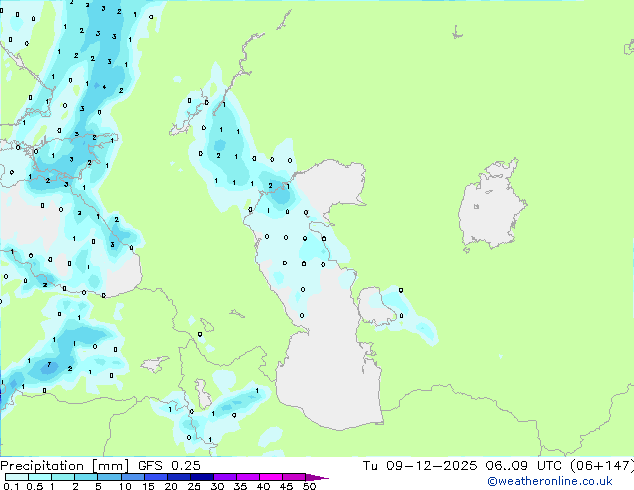Viewport: 634px width, 490px height.
Task: Select the 2–5 mm legend color swatch
Action: click(x=86, y=477)
